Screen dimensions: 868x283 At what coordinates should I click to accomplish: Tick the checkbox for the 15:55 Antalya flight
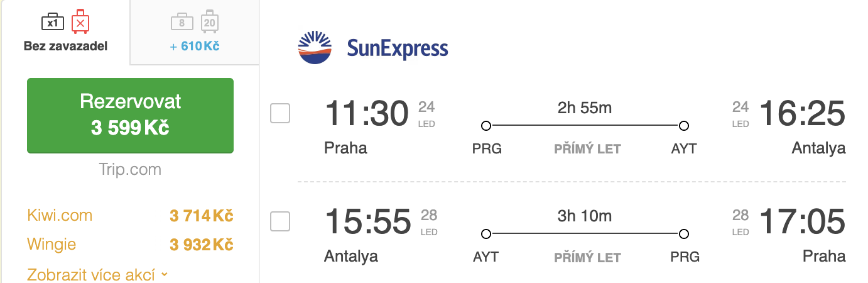pyautogui.click(x=280, y=221)
